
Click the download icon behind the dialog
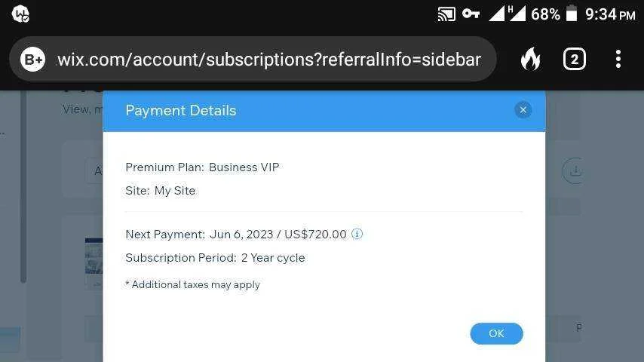click(x=573, y=170)
